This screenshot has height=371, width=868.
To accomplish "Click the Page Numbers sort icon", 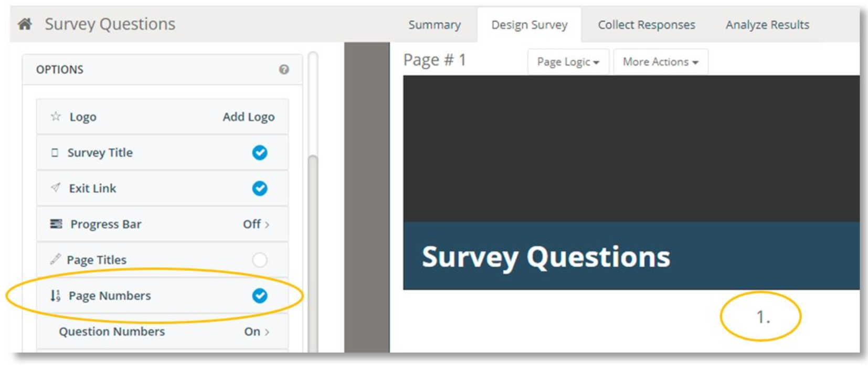I will pyautogui.click(x=55, y=295).
